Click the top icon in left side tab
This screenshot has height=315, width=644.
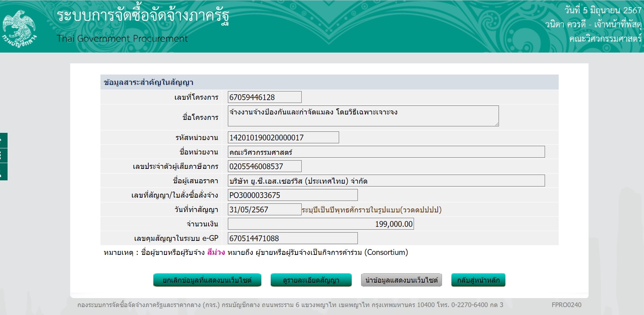point(3,140)
